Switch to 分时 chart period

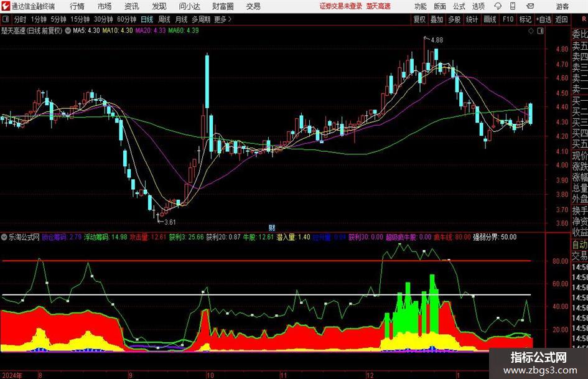(x=20, y=19)
